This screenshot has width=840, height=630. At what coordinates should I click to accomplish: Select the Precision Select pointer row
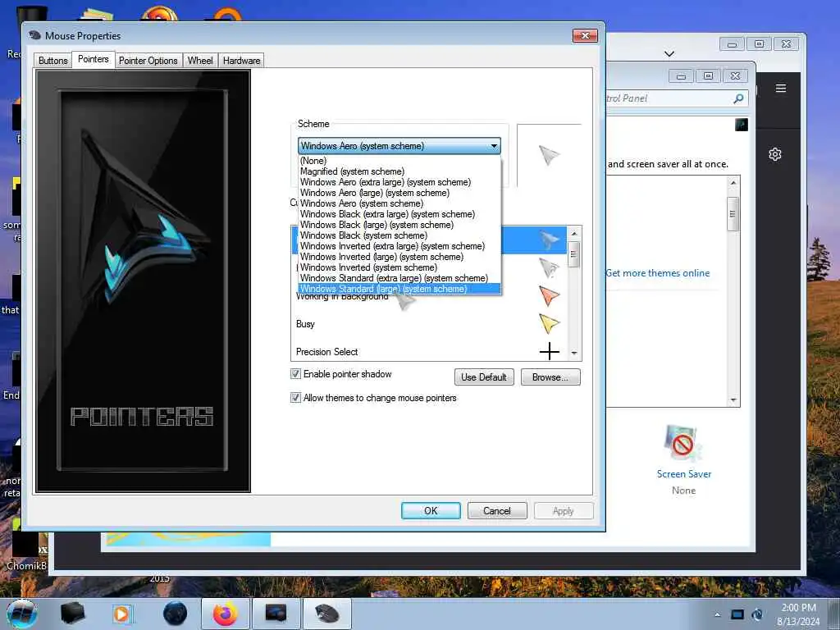(x=428, y=351)
